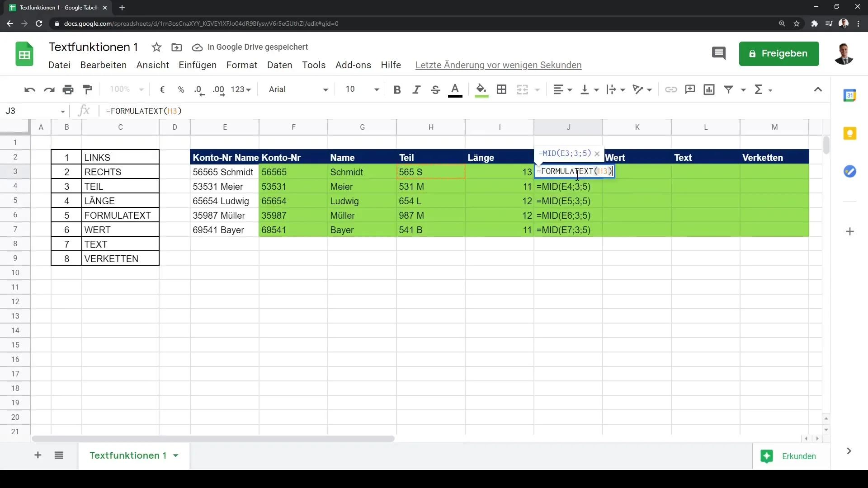The height and width of the screenshot is (488, 868).
Task: Click Google Sheets home icon
Action: (x=24, y=54)
